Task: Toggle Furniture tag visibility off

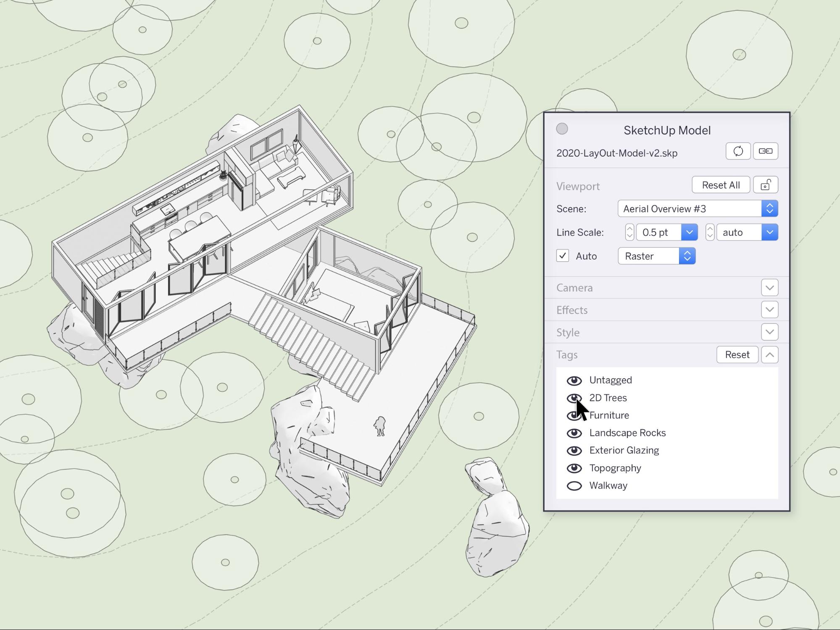Action: coord(573,415)
